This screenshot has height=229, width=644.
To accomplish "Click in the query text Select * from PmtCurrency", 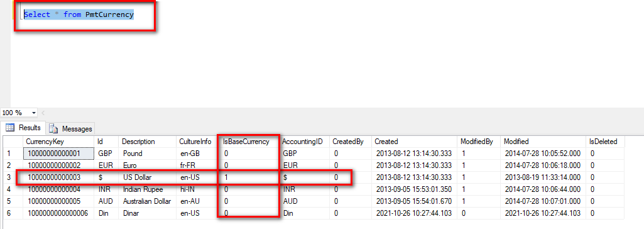I will 79,15.
